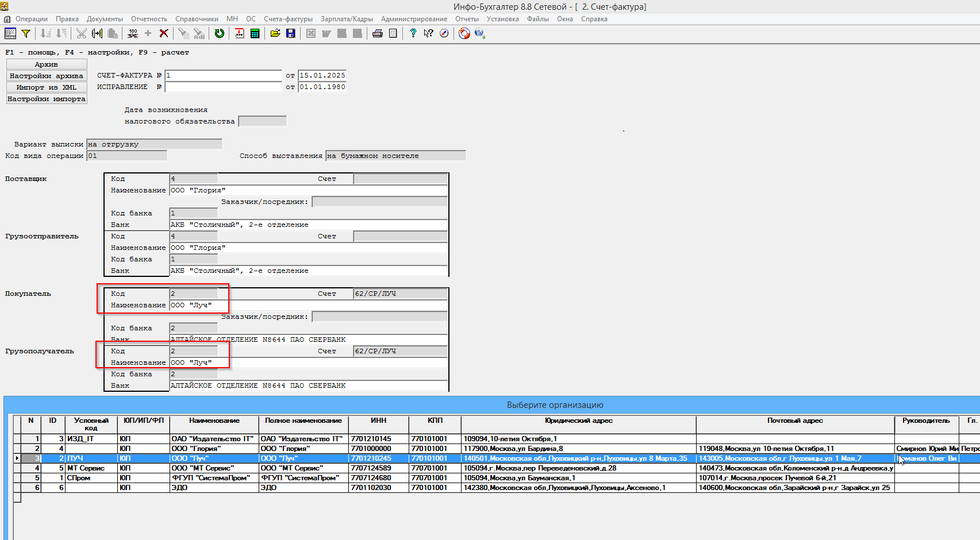Click the 180 strikethrough icon
The image size is (980, 540).
[x=133, y=33]
